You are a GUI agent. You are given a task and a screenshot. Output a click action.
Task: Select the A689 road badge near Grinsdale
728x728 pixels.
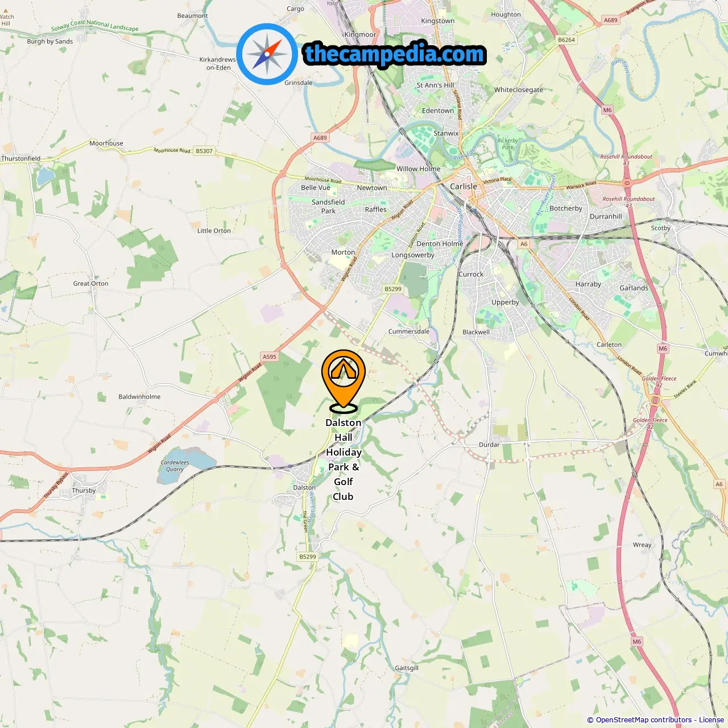tap(320, 138)
